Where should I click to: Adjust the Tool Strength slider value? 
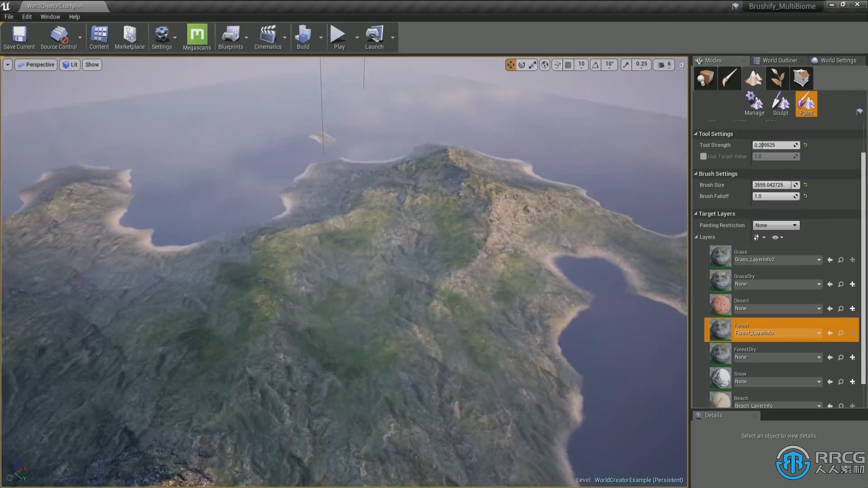[774, 145]
